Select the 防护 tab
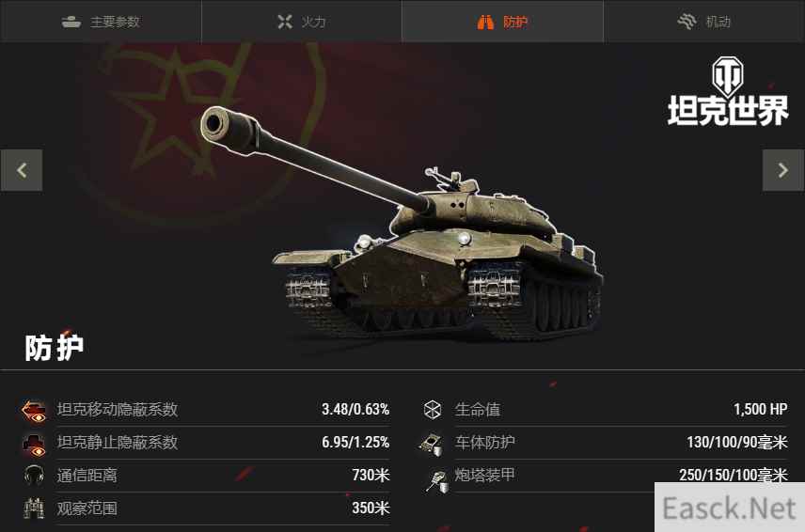This screenshot has height=532, width=805. [x=502, y=22]
